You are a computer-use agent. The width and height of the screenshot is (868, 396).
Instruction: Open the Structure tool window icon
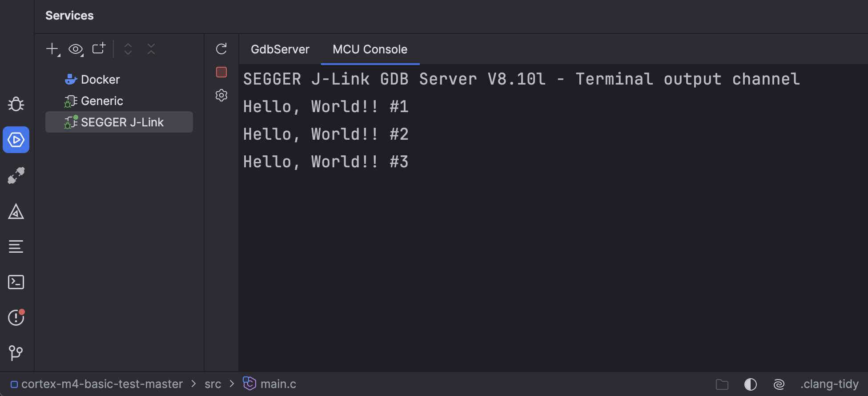pyautogui.click(x=16, y=246)
